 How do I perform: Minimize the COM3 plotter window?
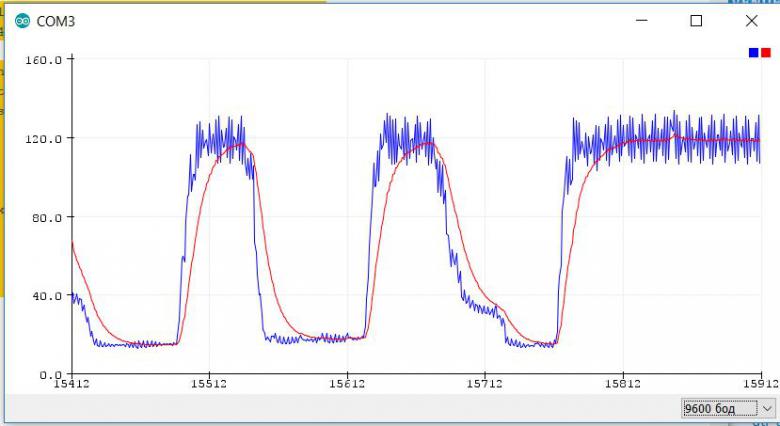[x=642, y=21]
